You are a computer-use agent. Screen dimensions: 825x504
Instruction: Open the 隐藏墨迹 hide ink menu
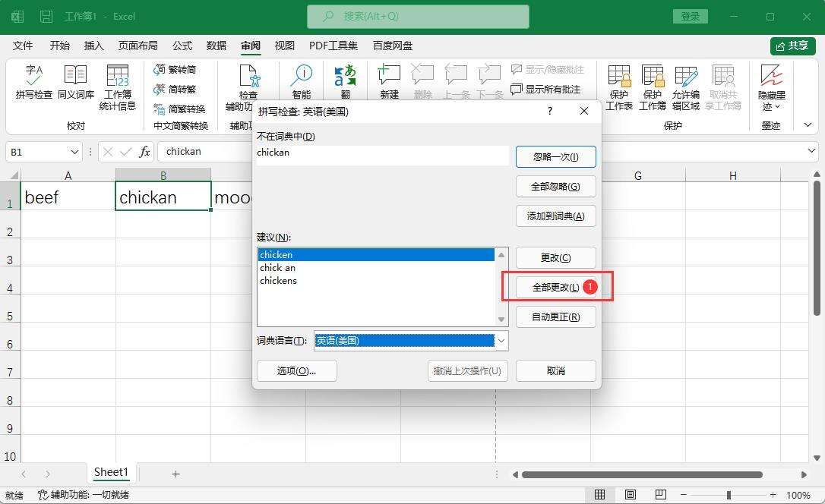pos(771,87)
